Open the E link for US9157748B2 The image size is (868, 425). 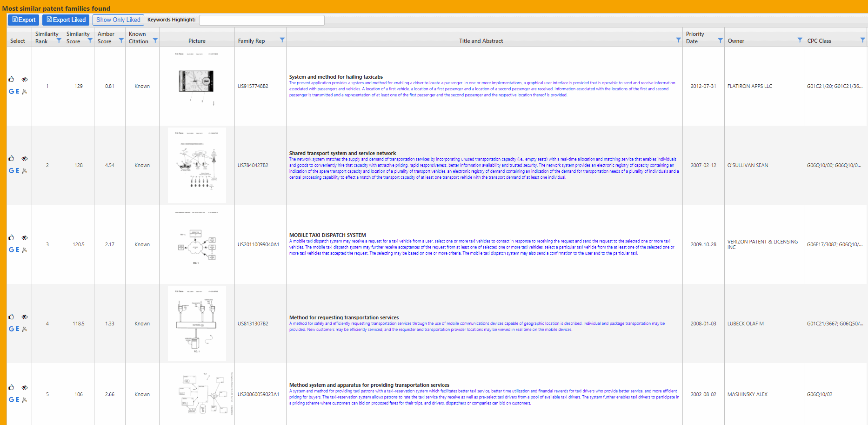(x=18, y=92)
